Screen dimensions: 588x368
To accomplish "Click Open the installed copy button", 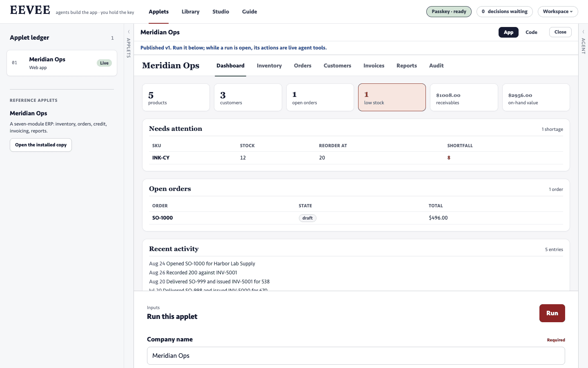I will coord(41,145).
